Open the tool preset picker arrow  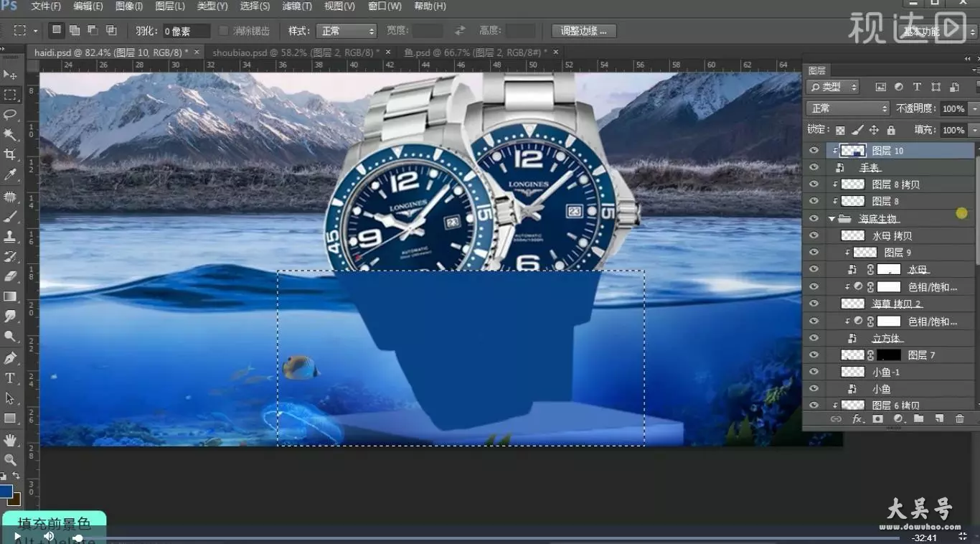click(35, 31)
